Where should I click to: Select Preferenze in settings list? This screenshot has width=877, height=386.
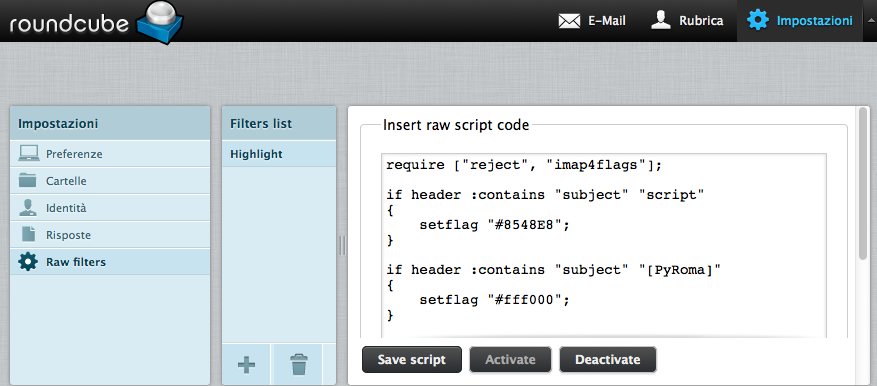[x=110, y=154]
